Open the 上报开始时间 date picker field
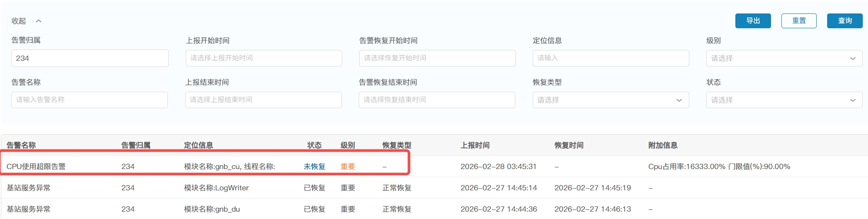This screenshot has height=219, width=868. [x=264, y=58]
